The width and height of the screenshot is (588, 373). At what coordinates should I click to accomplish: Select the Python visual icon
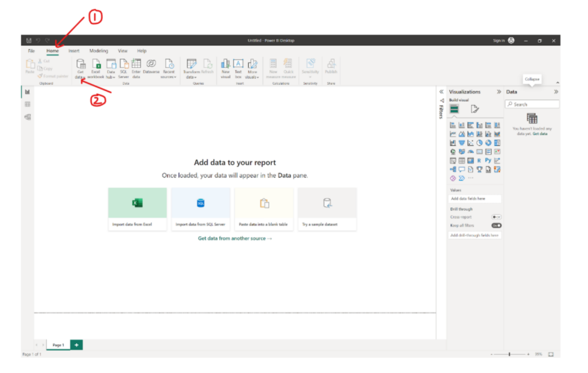(x=487, y=160)
